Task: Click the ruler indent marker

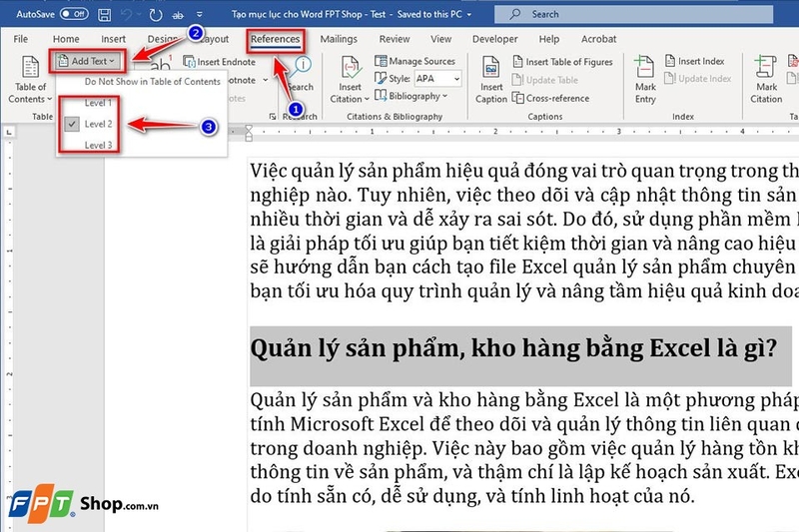Action: [249, 133]
